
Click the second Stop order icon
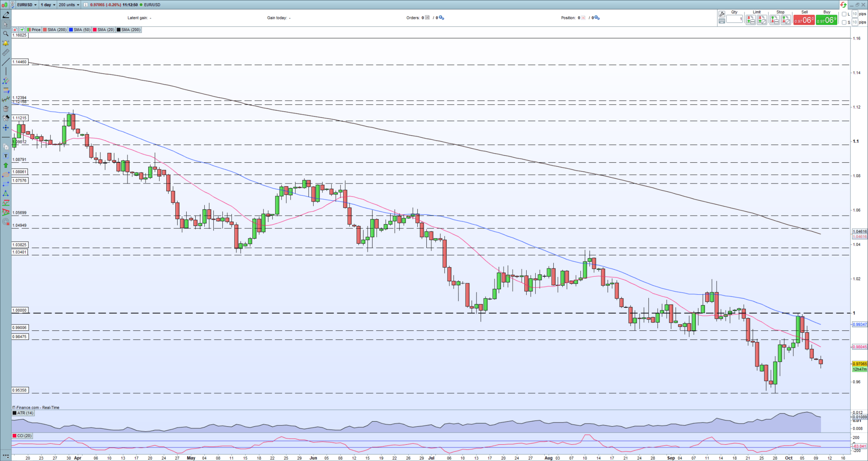786,20
